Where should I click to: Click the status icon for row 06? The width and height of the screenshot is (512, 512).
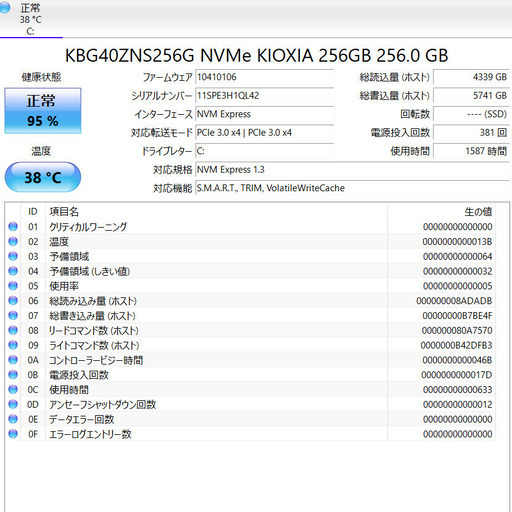click(13, 301)
